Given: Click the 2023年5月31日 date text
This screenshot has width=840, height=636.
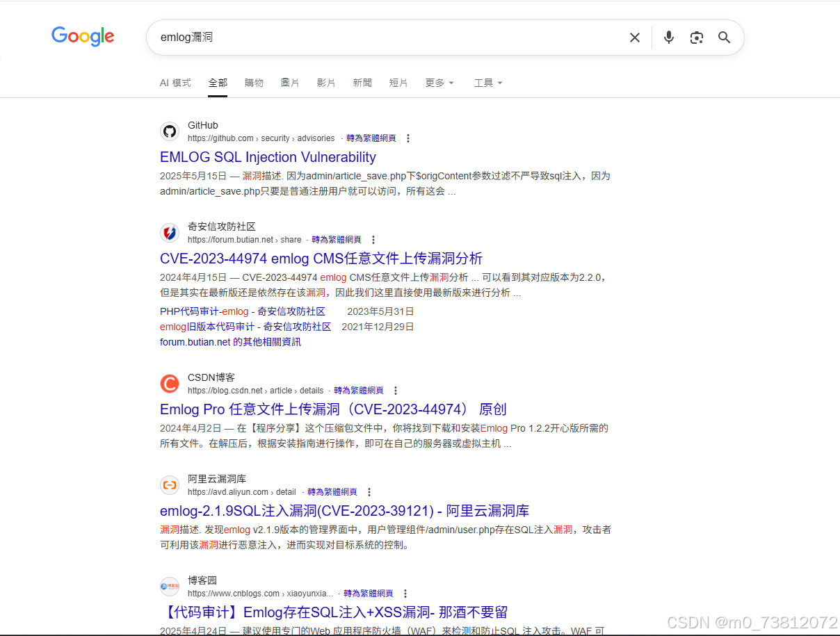Looking at the screenshot, I should click(380, 311).
